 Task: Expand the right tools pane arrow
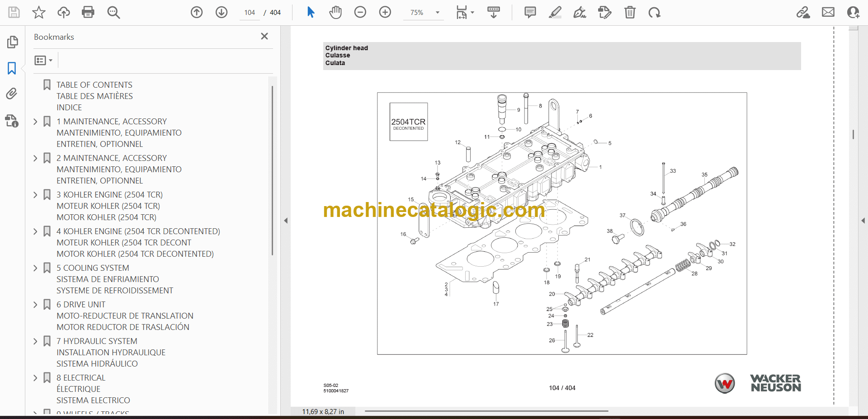863,221
